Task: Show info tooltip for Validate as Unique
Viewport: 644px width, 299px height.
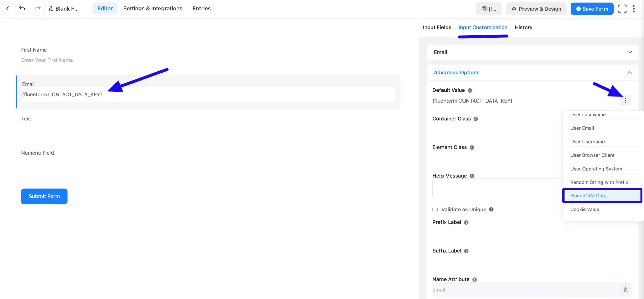Action: pyautogui.click(x=491, y=209)
